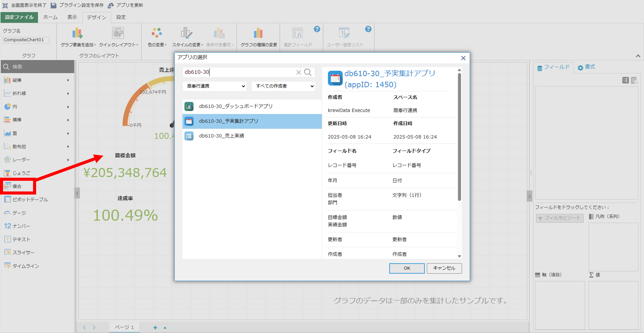Expand 散布図 submenu arrow
The height and width of the screenshot is (333, 644).
pos(68,146)
